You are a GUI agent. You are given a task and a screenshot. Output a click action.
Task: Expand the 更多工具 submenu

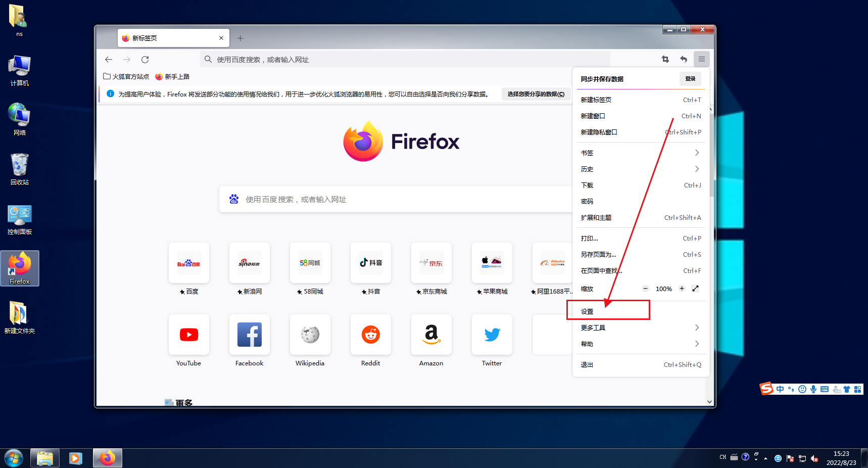pyautogui.click(x=640, y=327)
